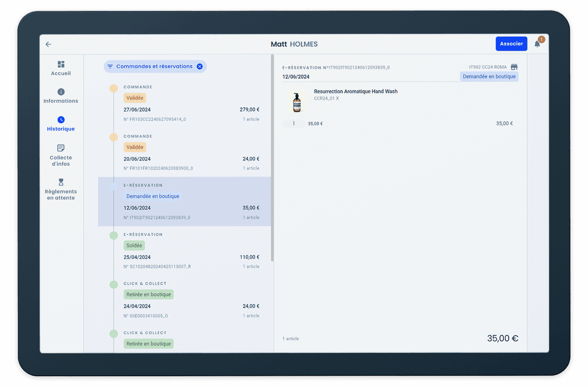Go to Accueil dashboard icon
The width and height of the screenshot is (588, 388).
(61, 64)
